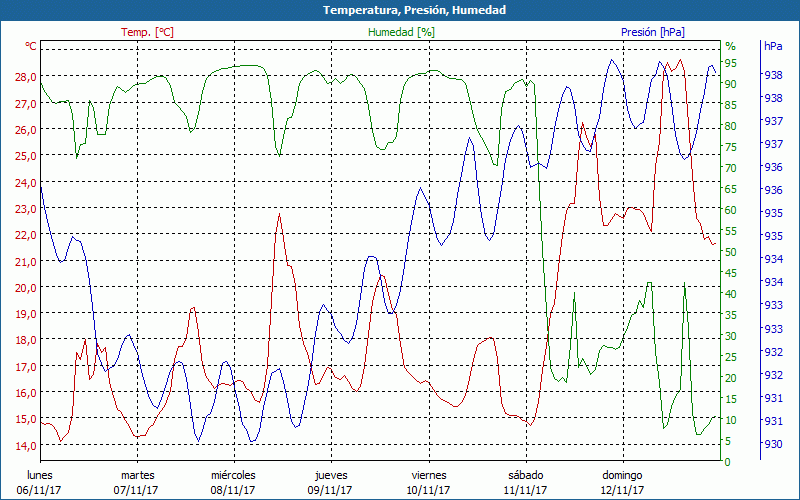Select the viernes day label
This screenshot has height=500, width=800.
[x=428, y=475]
